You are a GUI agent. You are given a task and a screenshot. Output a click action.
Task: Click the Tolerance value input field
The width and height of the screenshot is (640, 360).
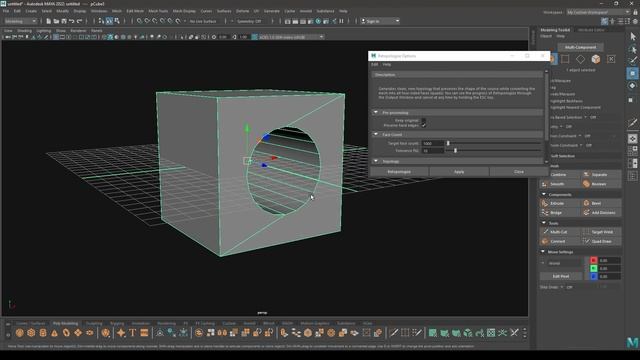coord(433,151)
